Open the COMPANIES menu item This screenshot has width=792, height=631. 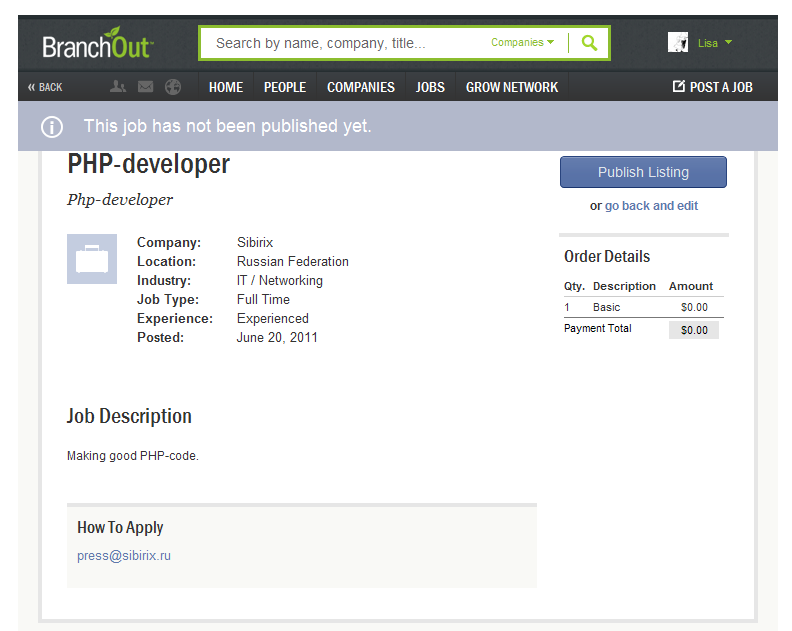point(361,87)
